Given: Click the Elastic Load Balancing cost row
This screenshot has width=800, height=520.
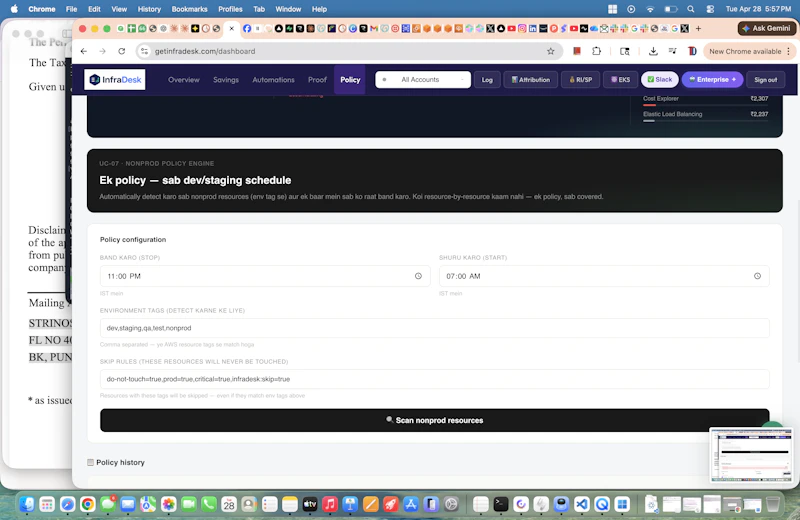Looking at the screenshot, I should tap(706, 115).
